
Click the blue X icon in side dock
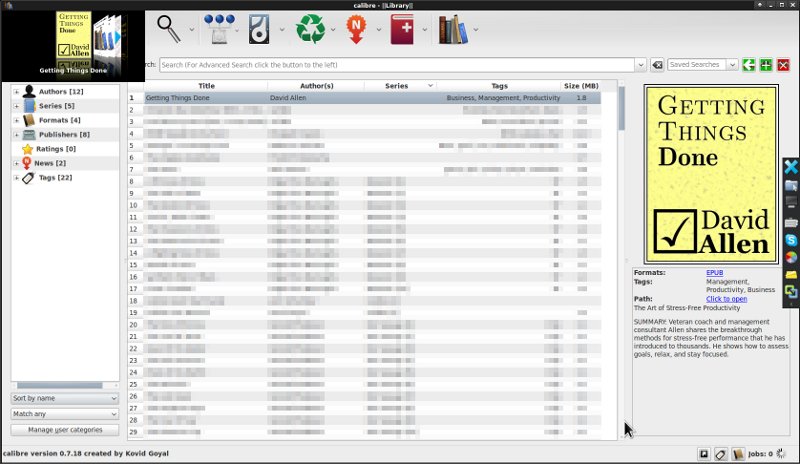click(x=791, y=167)
